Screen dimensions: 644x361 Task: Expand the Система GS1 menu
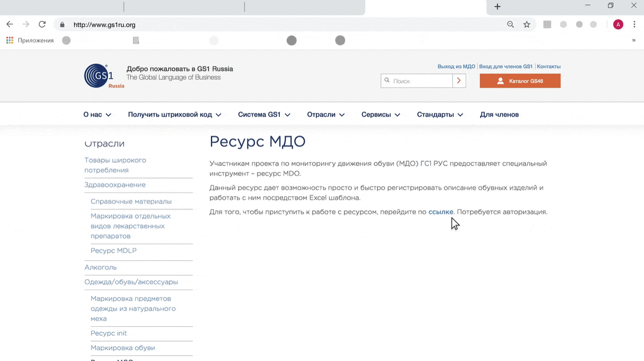click(x=264, y=115)
